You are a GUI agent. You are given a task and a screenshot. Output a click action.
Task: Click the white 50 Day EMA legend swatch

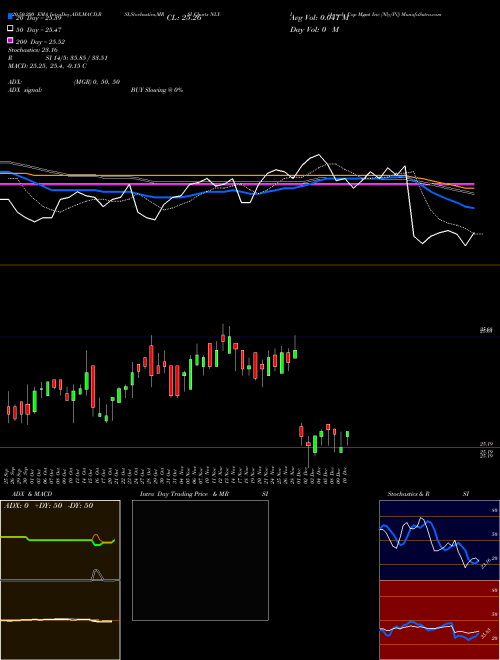11,29
